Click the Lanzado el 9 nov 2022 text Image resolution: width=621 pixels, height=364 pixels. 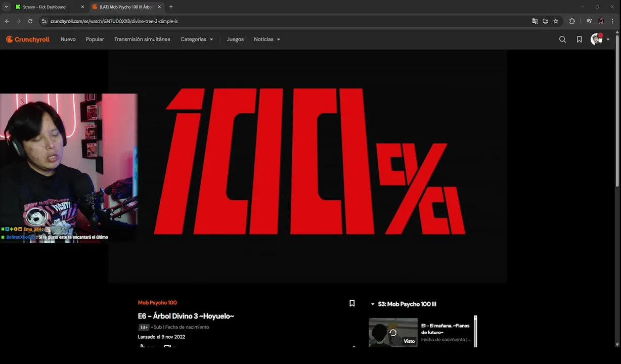tap(161, 337)
